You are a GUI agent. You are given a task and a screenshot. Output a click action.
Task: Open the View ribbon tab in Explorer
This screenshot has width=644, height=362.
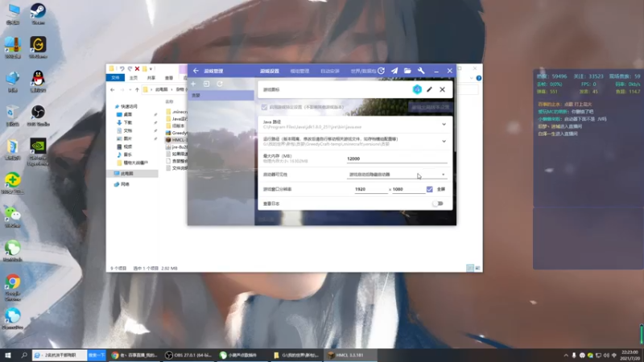pyautogui.click(x=169, y=77)
